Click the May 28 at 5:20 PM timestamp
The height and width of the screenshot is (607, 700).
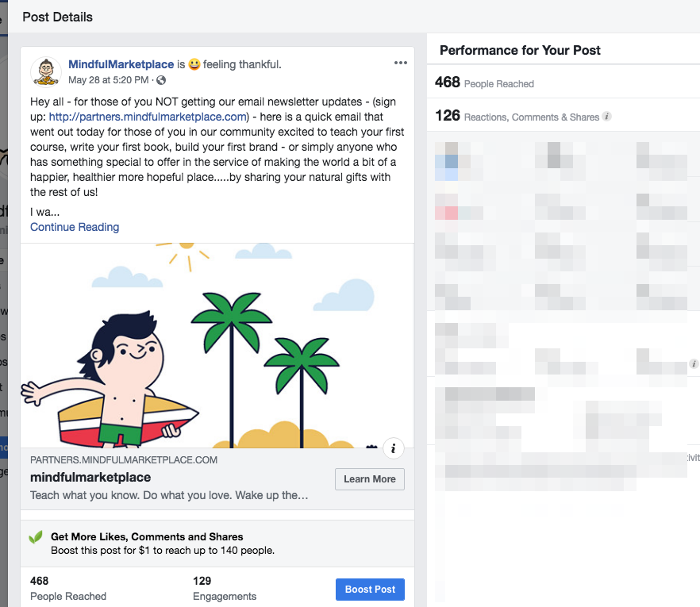109,80
